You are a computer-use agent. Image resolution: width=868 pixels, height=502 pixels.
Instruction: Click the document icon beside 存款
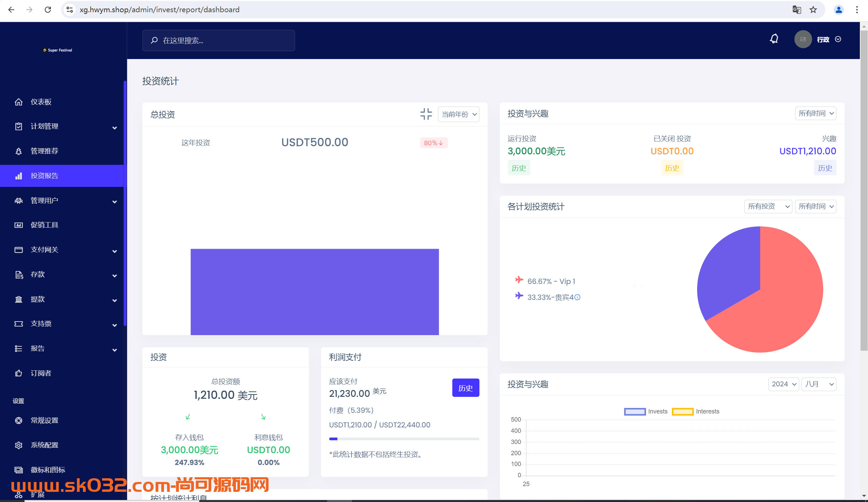click(19, 275)
